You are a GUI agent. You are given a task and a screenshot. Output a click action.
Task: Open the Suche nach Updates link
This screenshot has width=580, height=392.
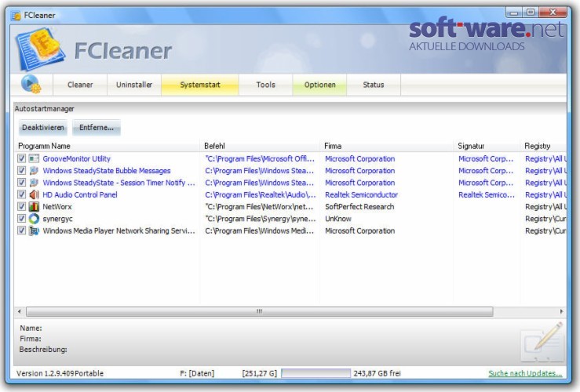(525, 373)
